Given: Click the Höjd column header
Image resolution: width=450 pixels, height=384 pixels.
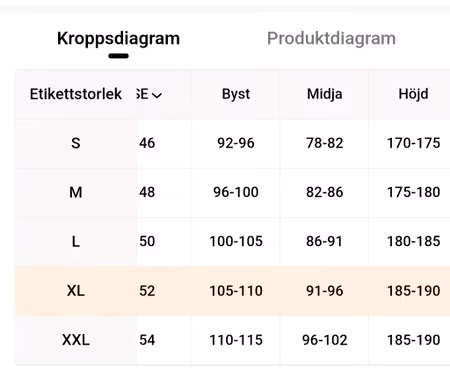Looking at the screenshot, I should coord(413,94).
